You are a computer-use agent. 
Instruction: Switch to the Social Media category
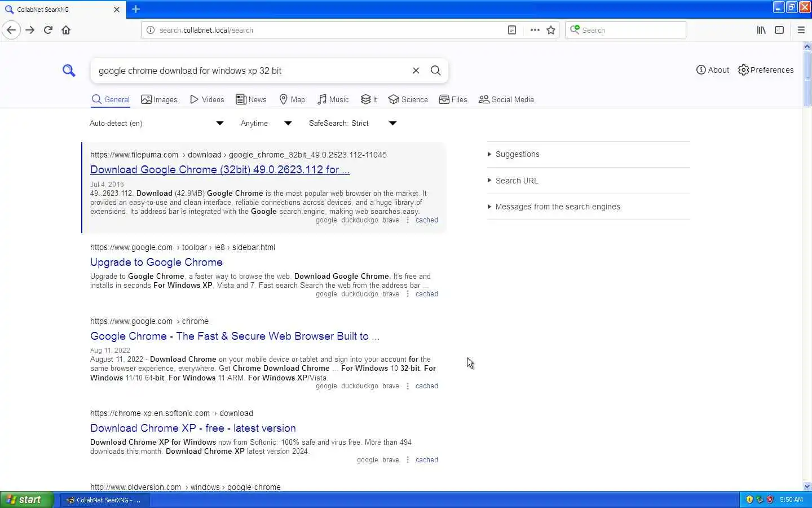point(506,99)
